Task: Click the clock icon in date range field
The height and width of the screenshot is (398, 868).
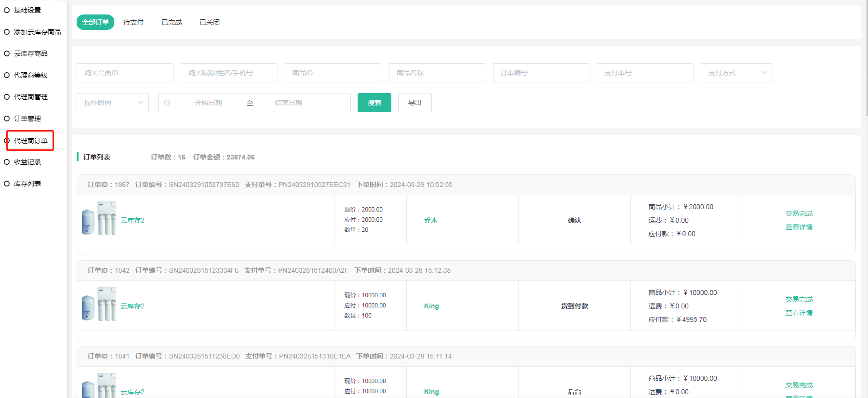Action: click(167, 103)
